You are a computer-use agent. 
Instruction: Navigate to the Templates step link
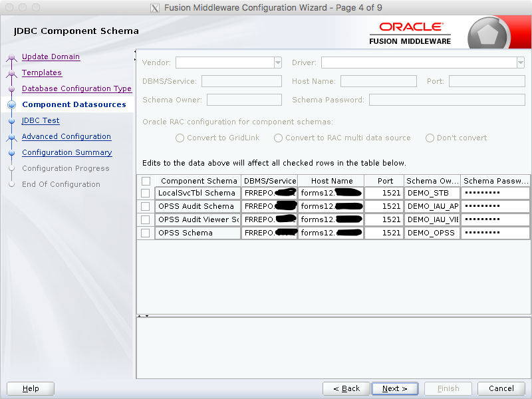point(41,72)
